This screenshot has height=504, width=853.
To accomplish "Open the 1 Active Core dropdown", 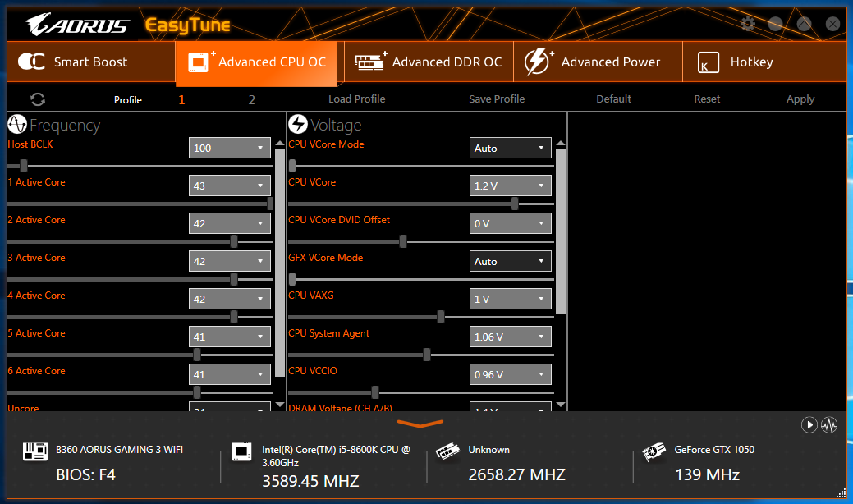I will (230, 186).
